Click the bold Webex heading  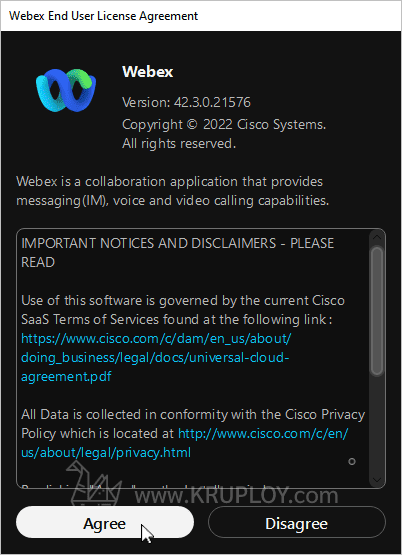click(x=148, y=72)
